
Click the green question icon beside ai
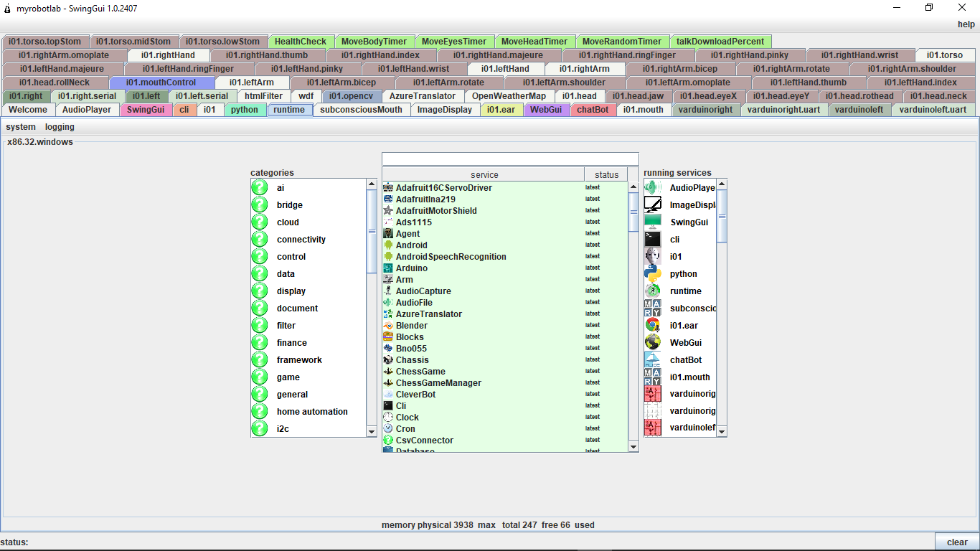coord(260,188)
